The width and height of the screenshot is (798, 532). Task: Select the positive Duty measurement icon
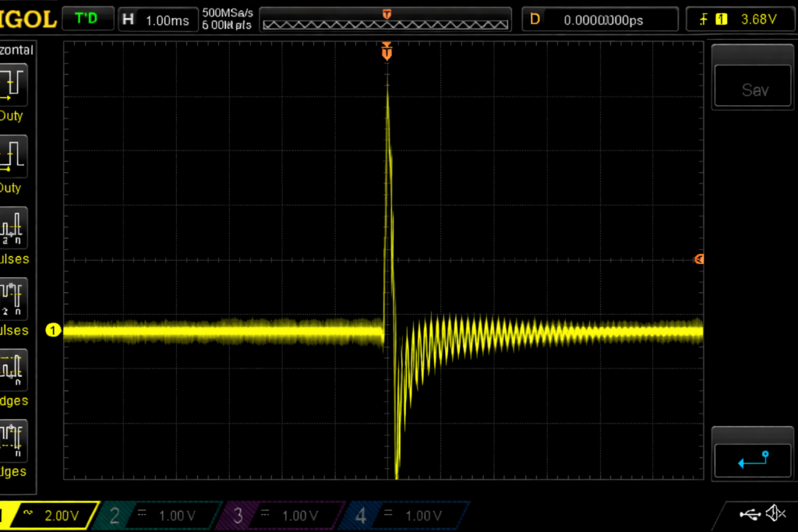[x=13, y=84]
